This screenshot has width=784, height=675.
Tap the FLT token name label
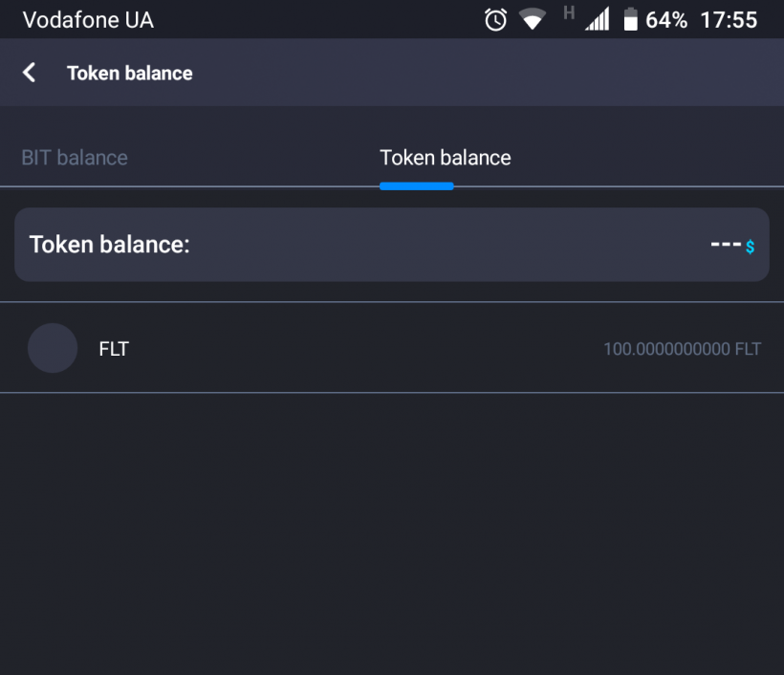[114, 349]
